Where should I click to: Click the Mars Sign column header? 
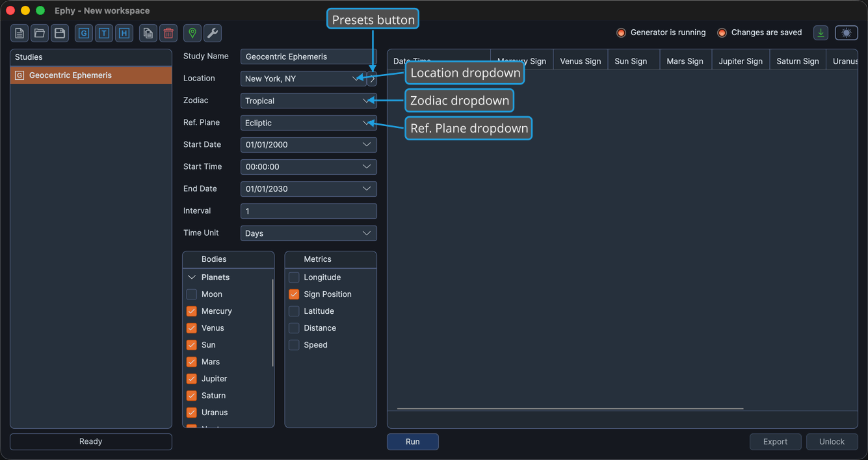[686, 61]
